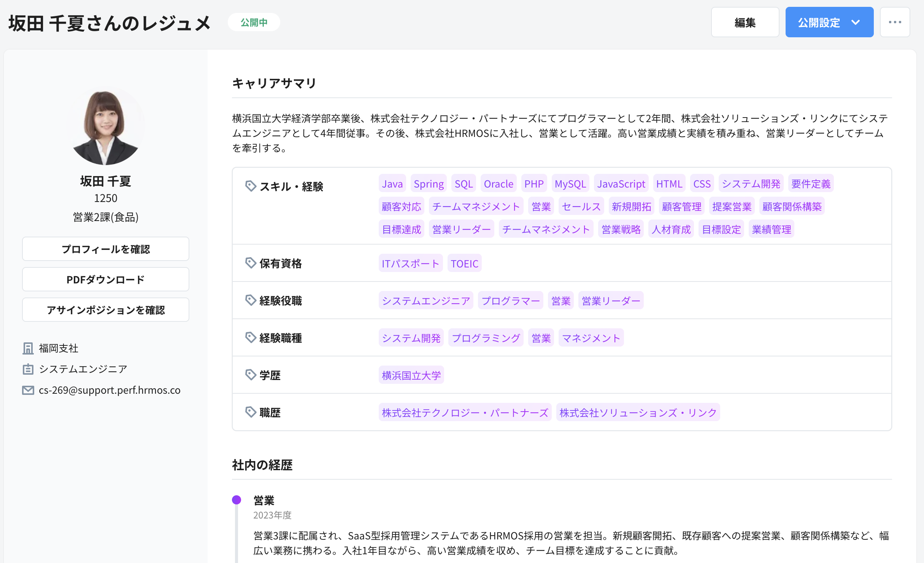
Task: Click PDFダウンロード button
Action: [106, 279]
